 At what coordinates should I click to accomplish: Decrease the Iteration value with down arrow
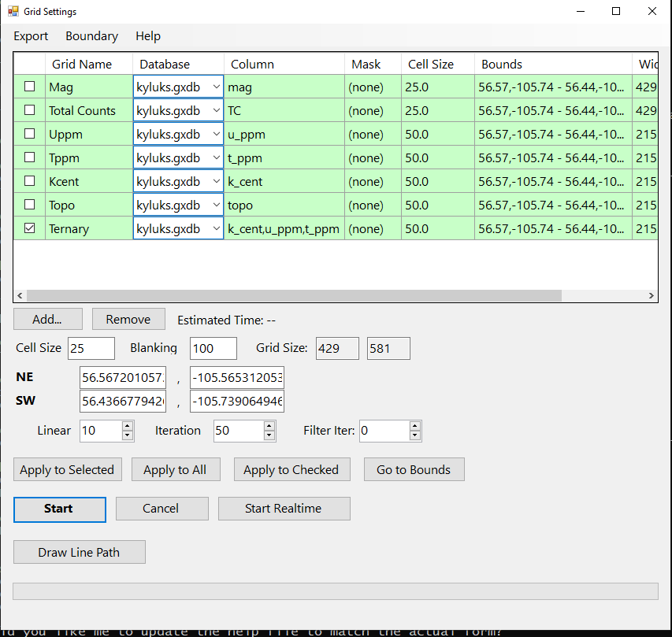tap(269, 435)
